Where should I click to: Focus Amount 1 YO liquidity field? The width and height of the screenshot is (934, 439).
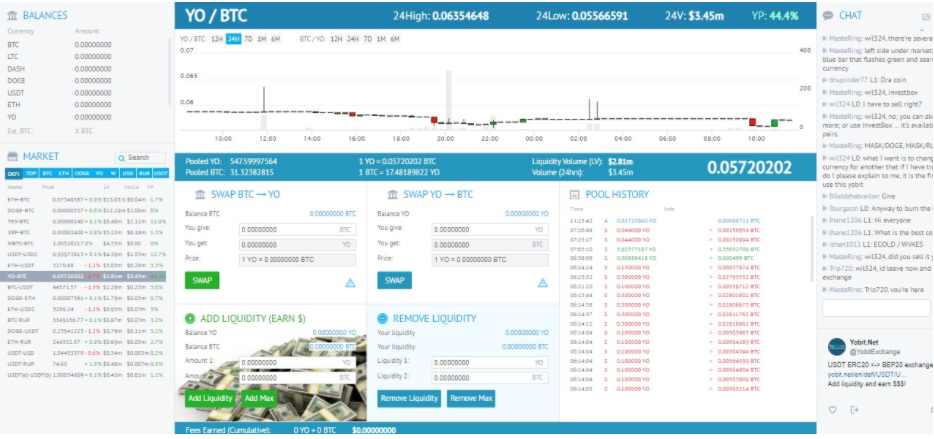click(x=297, y=362)
